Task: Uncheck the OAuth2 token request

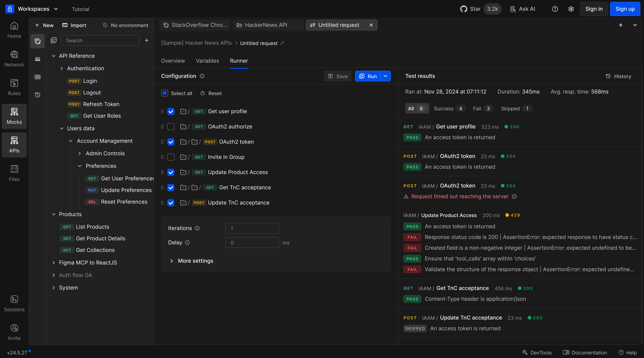Action: point(171,142)
